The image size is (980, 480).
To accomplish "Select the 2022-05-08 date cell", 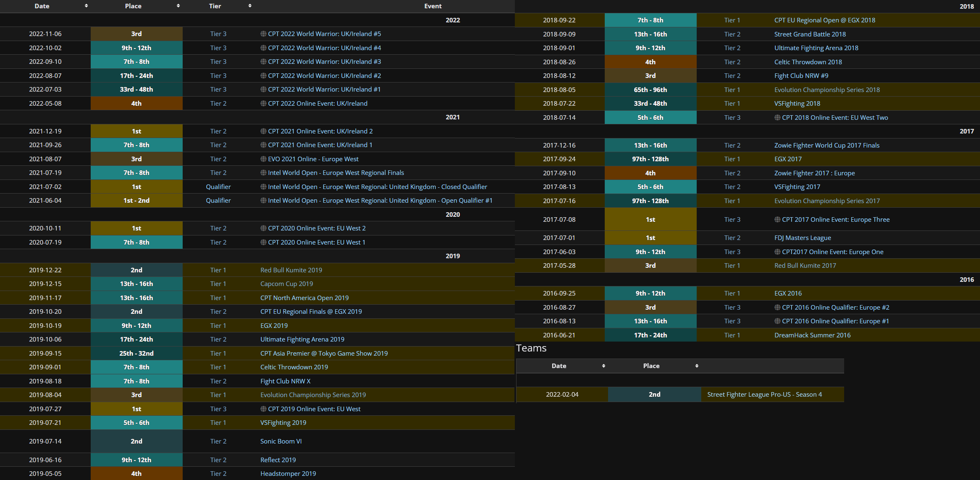I will [45, 104].
